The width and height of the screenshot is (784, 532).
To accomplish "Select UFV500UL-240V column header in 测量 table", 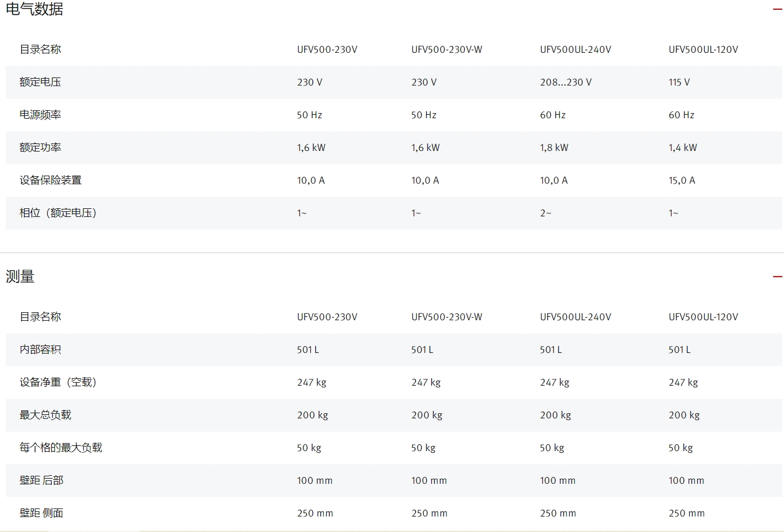I will tap(576, 317).
